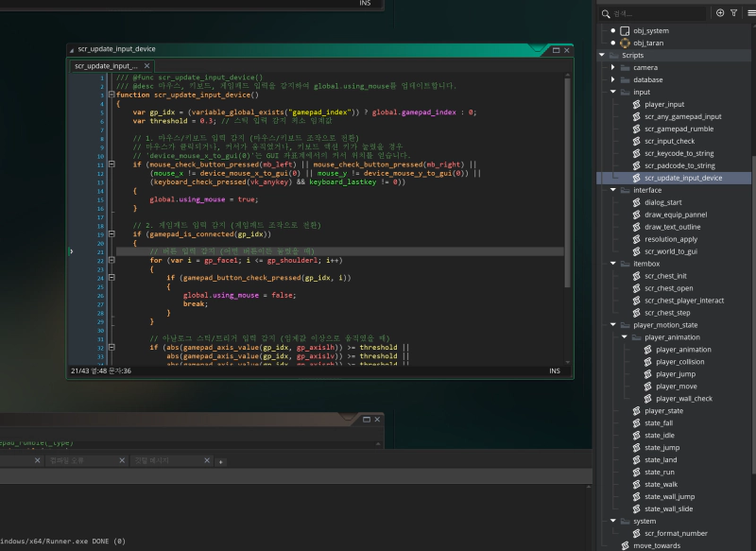
Task: Open the asset browser filter icon
Action: tap(734, 13)
